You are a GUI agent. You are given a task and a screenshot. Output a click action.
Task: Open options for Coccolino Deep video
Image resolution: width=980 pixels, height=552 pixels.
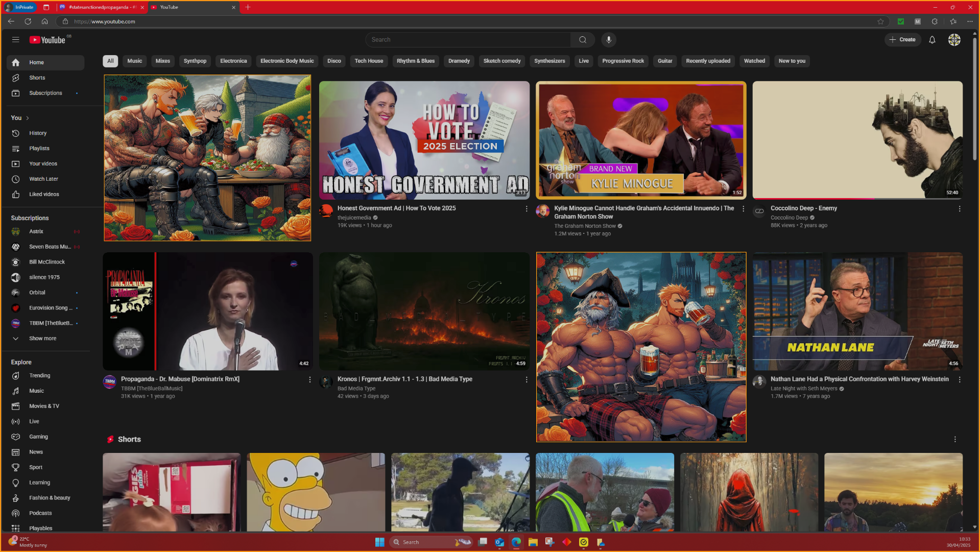pos(960,209)
